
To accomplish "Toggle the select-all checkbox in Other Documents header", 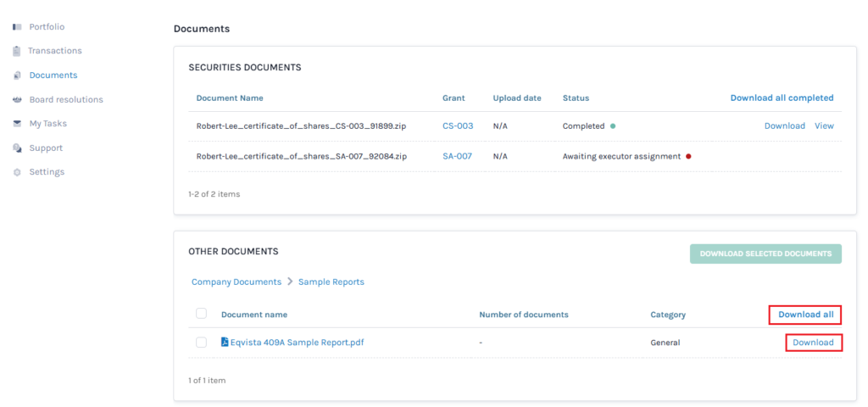I will click(x=201, y=314).
